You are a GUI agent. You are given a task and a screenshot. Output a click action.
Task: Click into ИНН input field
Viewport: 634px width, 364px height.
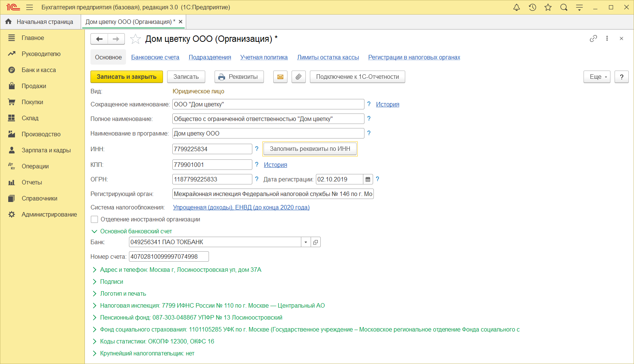coord(212,149)
